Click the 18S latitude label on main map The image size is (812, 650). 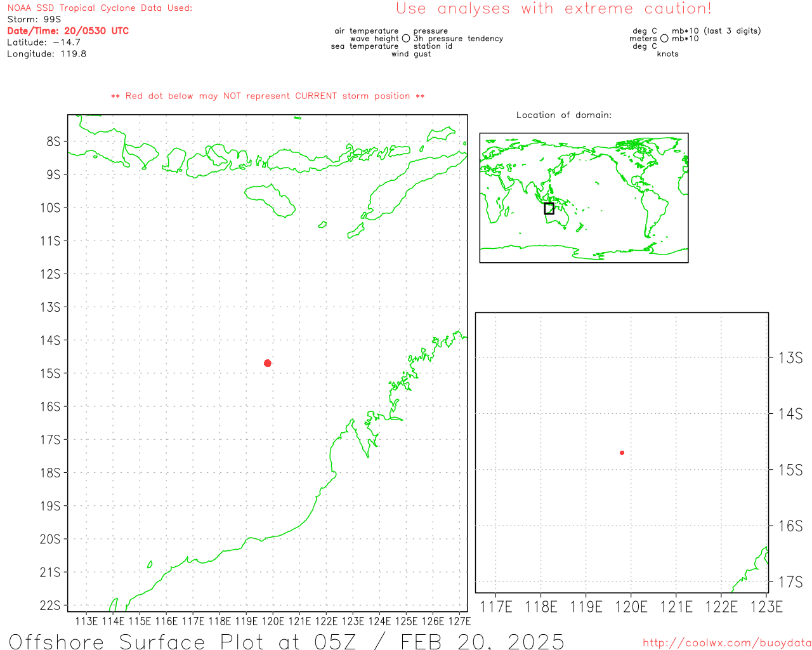click(50, 473)
